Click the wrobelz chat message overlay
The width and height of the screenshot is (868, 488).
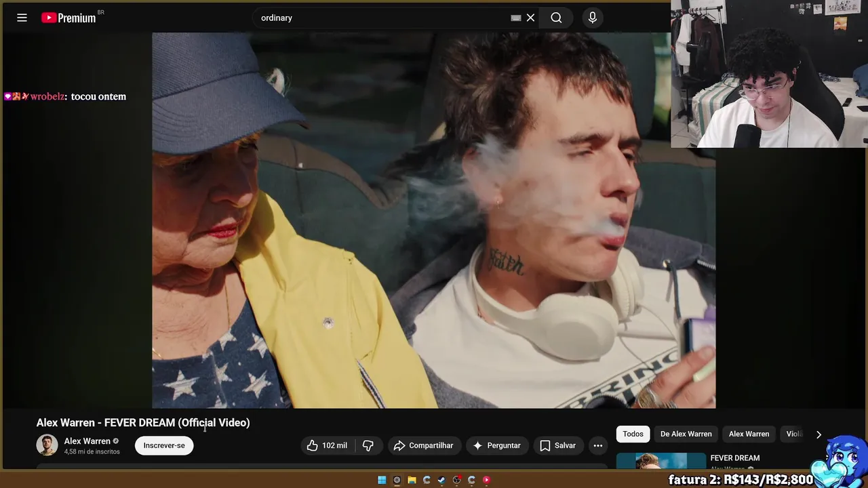[x=65, y=96]
